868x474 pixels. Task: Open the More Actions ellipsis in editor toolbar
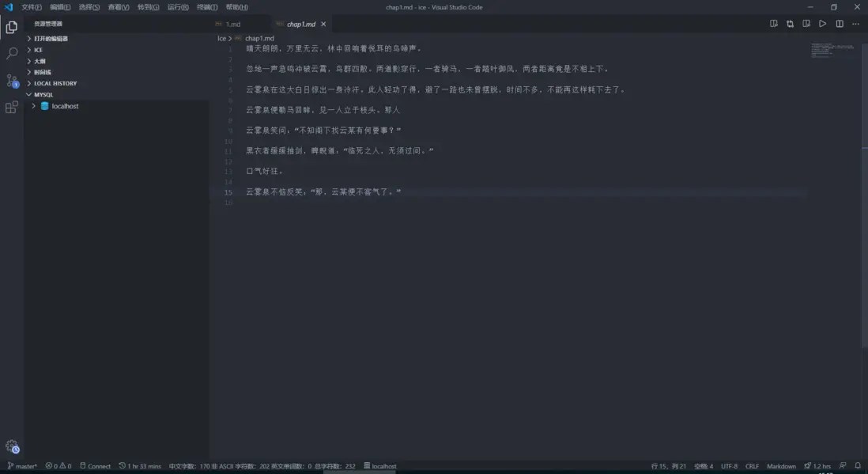point(856,24)
